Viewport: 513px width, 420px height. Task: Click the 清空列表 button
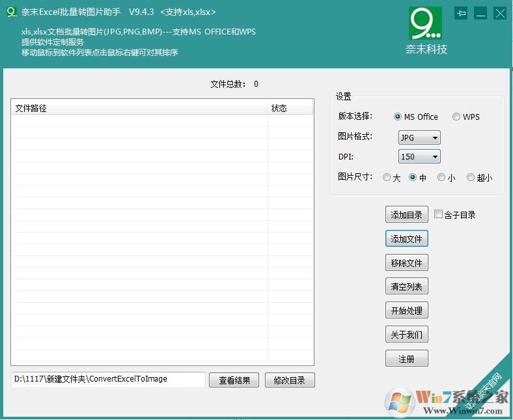point(407,287)
